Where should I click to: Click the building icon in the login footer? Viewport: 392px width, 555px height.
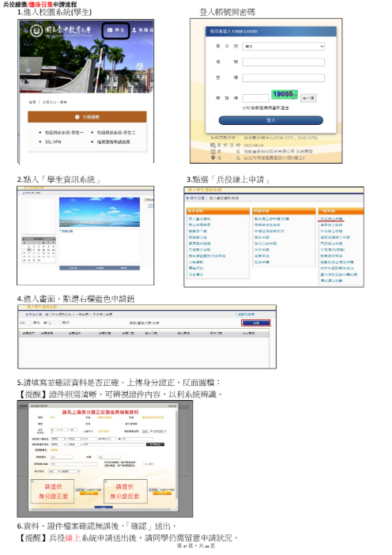tap(213, 152)
